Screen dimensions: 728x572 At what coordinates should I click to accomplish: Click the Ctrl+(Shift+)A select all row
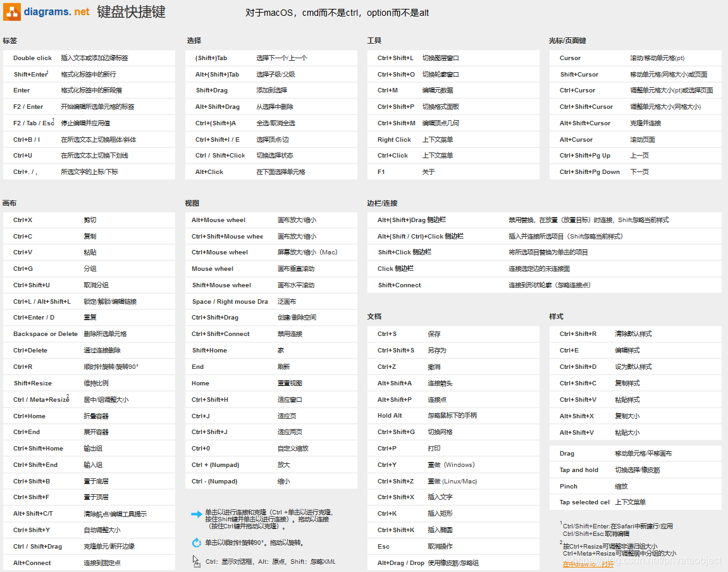coord(271,123)
